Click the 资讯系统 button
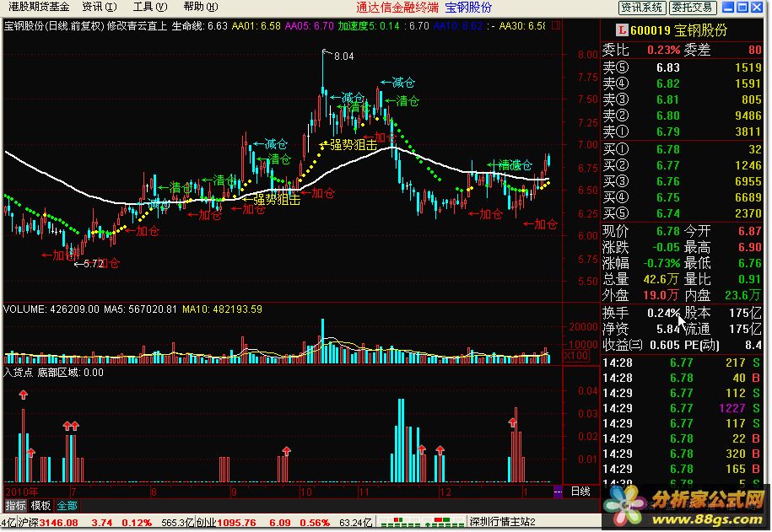Image resolution: width=772 pixels, height=532 pixels. [x=642, y=8]
